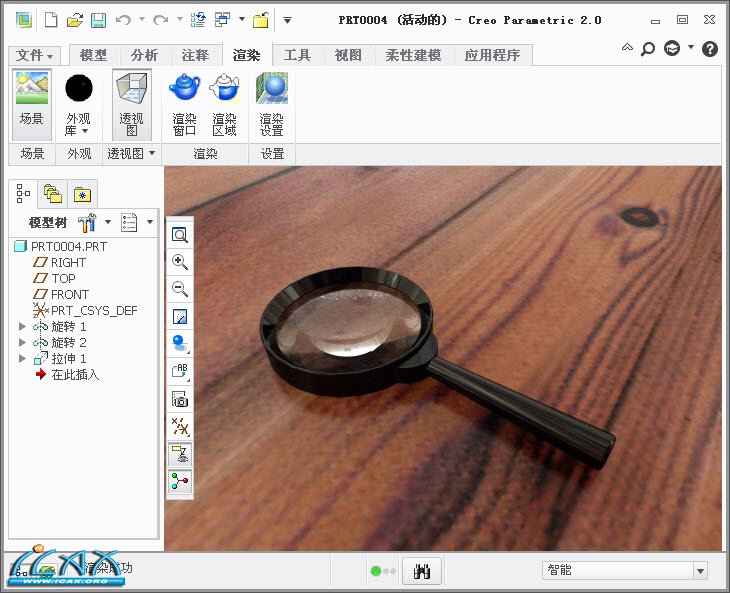Open the Render Window (渲染窗口) teapot
Screen dimensions: 730x593
(184, 105)
